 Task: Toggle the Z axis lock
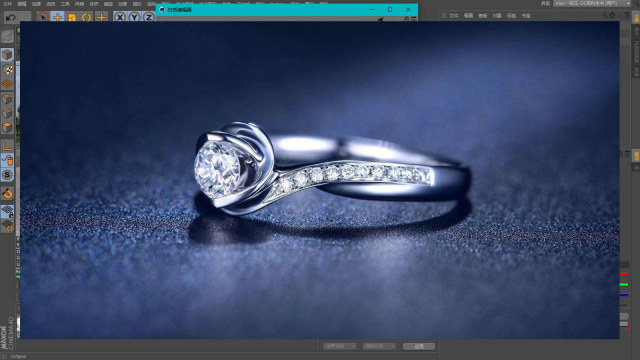149,18
